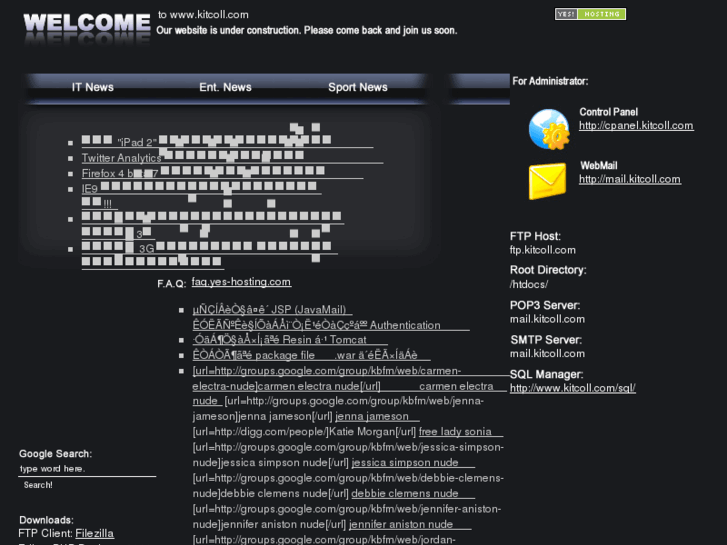Open the SQL Manager link www.kitcoll.com/sql/
The width and height of the screenshot is (727, 545).
[573, 388]
